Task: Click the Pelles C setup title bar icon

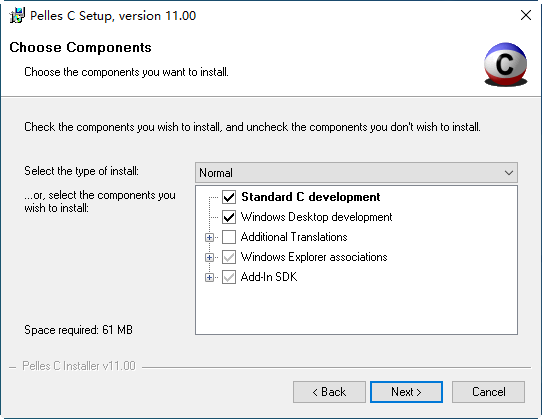Action: click(17, 16)
